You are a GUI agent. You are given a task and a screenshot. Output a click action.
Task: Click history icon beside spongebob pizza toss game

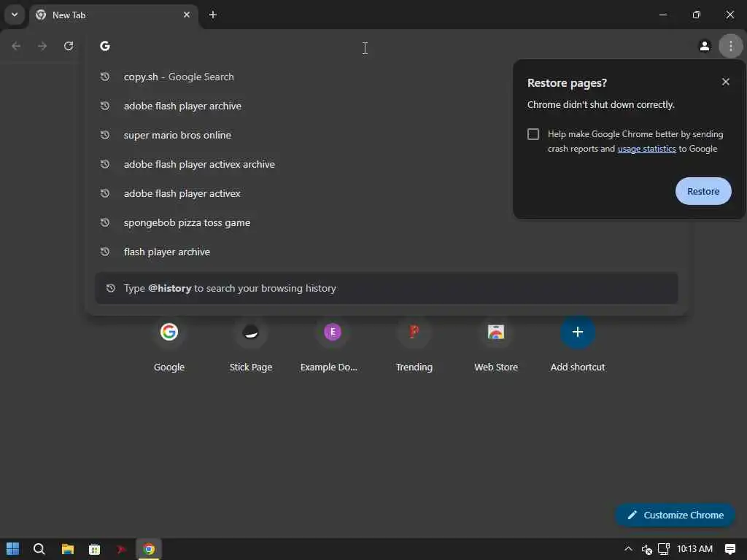pyautogui.click(x=105, y=222)
